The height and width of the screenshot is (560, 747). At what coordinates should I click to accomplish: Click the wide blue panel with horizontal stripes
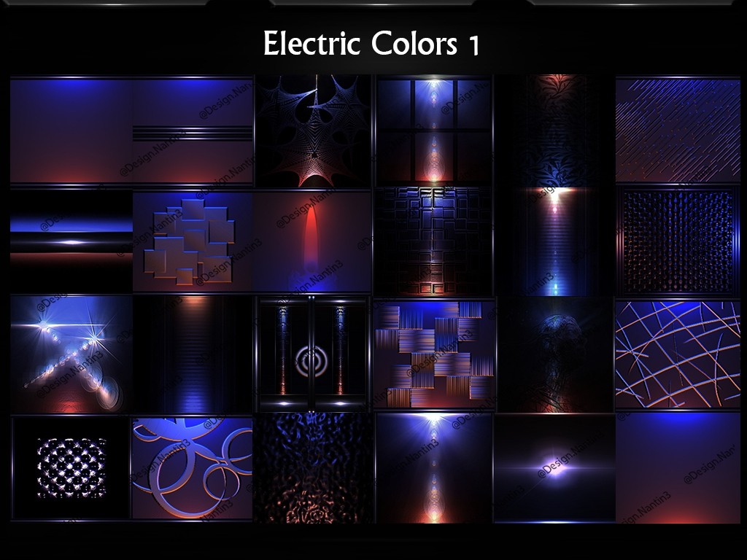(x=131, y=130)
